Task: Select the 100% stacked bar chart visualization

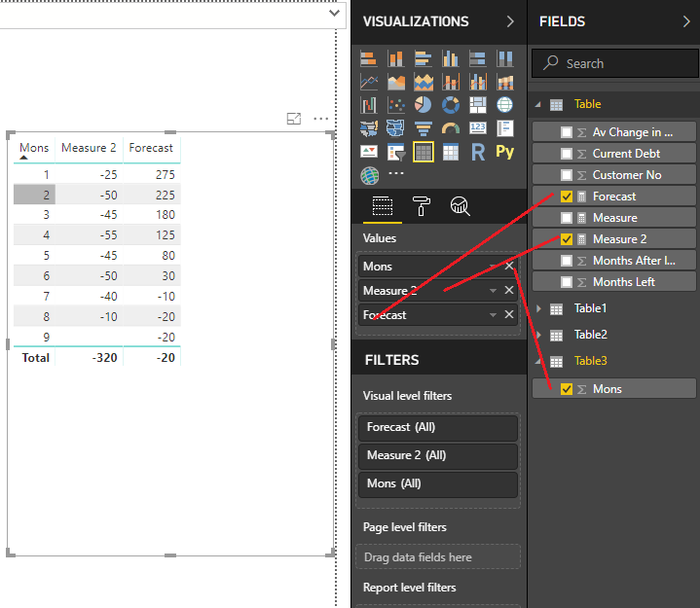Action: [478, 58]
